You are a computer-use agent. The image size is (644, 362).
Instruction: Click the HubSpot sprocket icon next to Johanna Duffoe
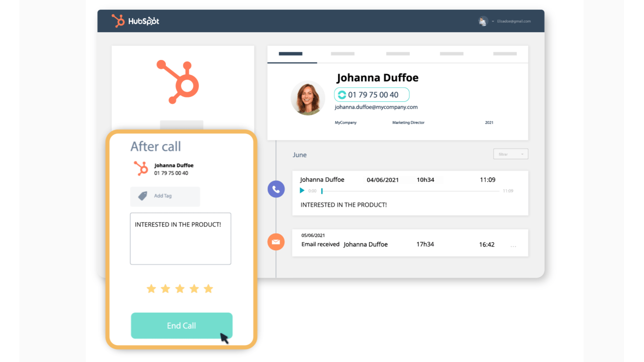pos(140,169)
